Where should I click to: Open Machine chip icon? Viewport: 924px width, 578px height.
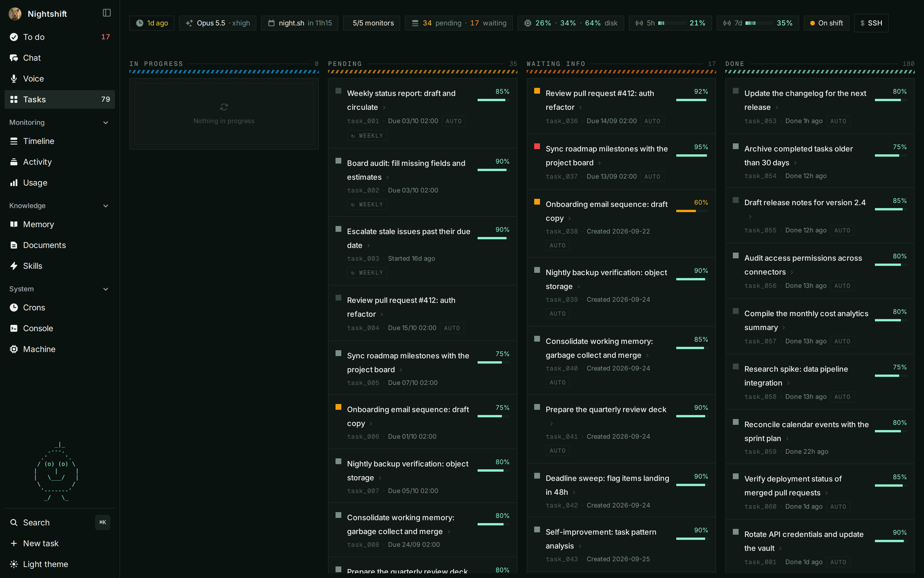[14, 349]
